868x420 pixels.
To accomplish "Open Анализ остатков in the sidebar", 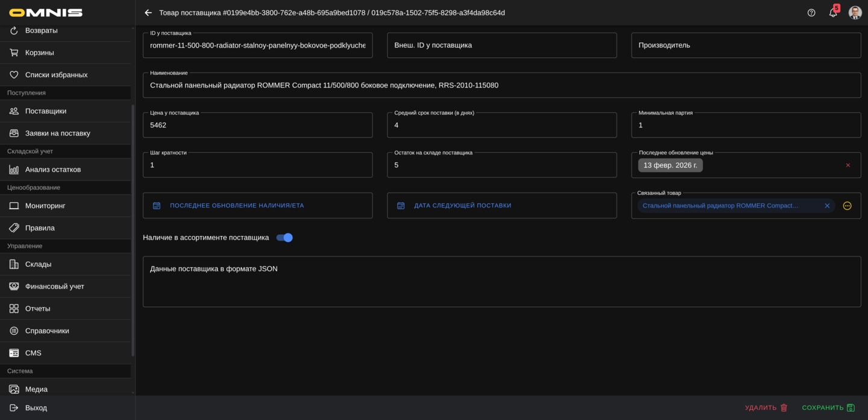I will [53, 170].
